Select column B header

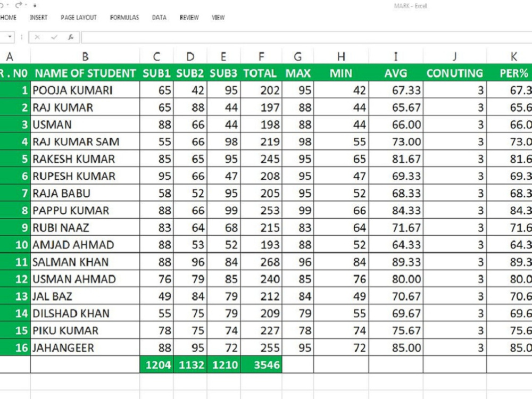85,56
